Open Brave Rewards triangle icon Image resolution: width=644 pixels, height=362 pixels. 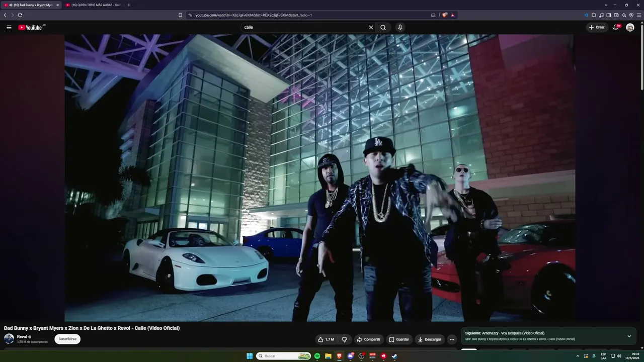[x=453, y=15]
